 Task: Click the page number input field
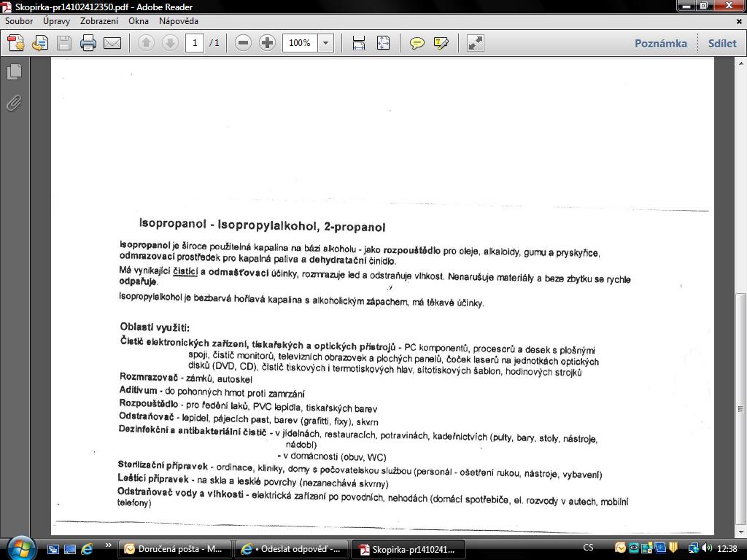[x=195, y=43]
